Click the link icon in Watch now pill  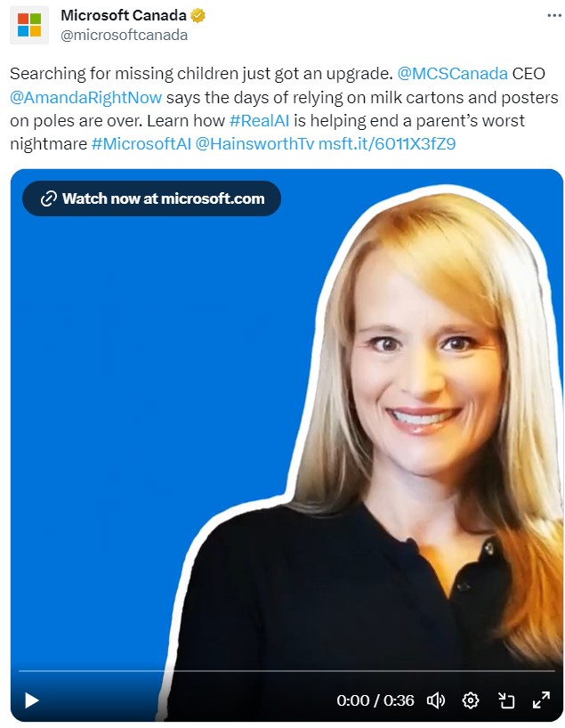click(x=48, y=198)
